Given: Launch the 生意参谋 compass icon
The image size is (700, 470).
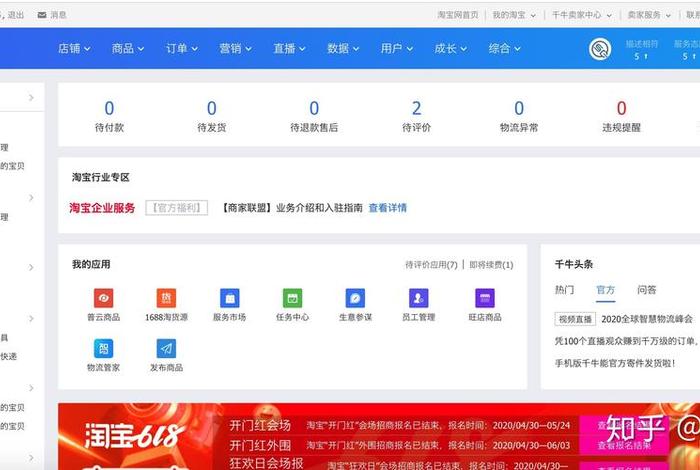Looking at the screenshot, I should 355,298.
